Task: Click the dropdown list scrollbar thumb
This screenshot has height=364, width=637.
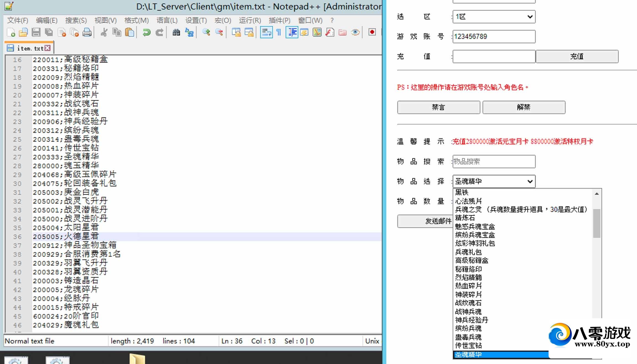Action: 597,223
